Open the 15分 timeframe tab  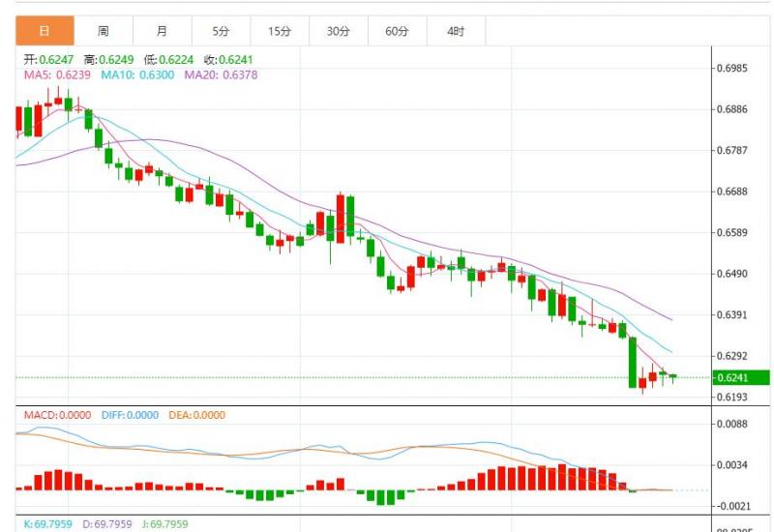click(280, 31)
